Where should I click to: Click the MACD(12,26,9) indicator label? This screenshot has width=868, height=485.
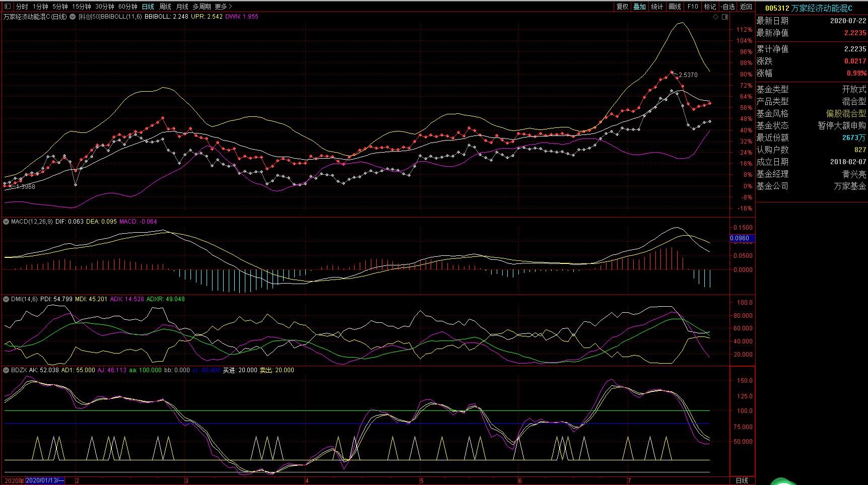32,221
